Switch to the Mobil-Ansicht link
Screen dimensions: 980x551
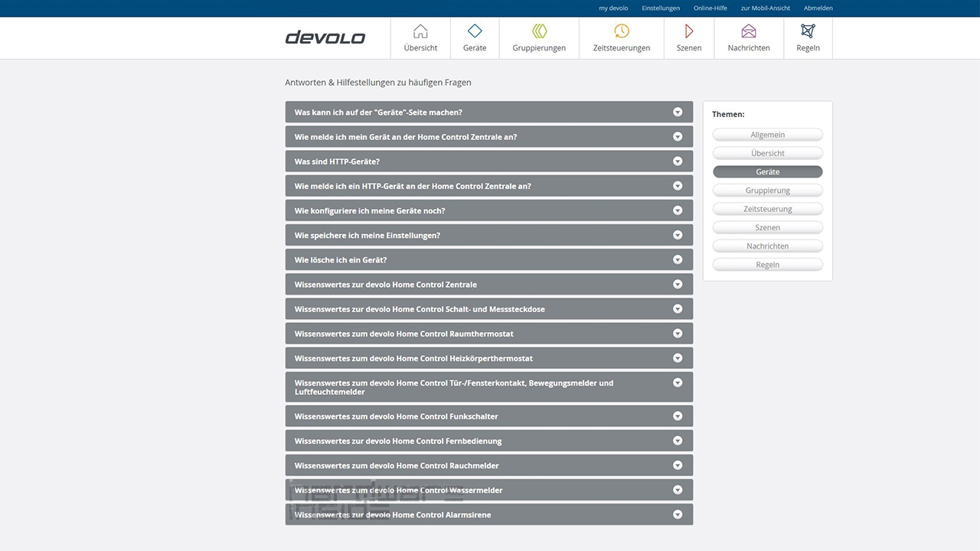pos(765,8)
